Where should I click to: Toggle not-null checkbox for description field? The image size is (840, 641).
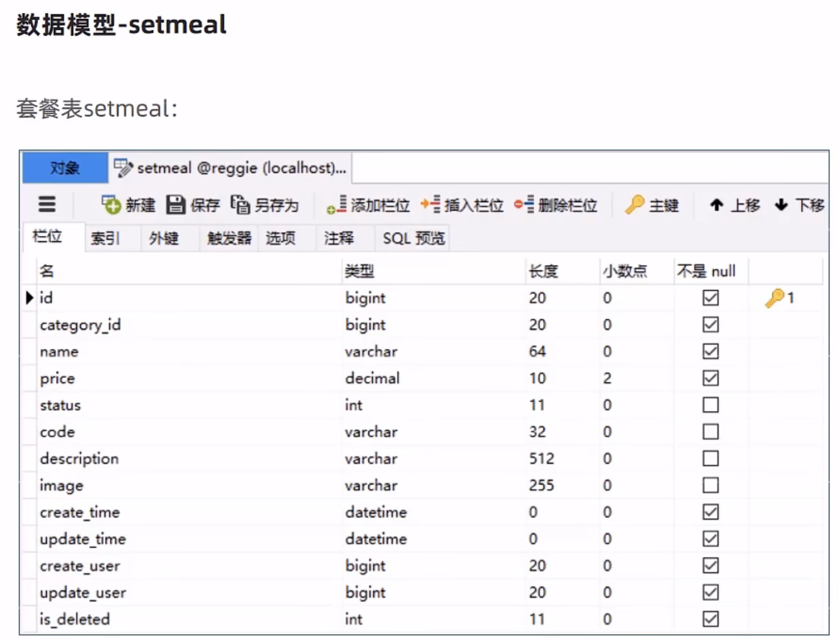[711, 458]
